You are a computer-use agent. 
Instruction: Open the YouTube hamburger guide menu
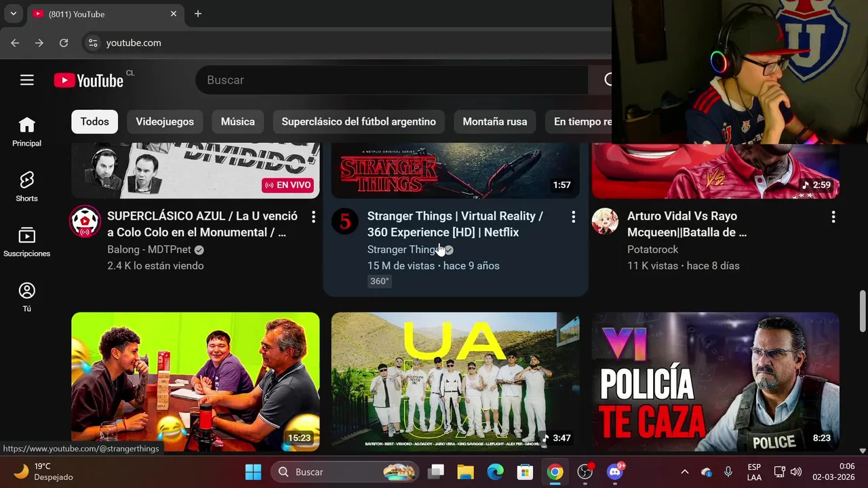click(27, 80)
